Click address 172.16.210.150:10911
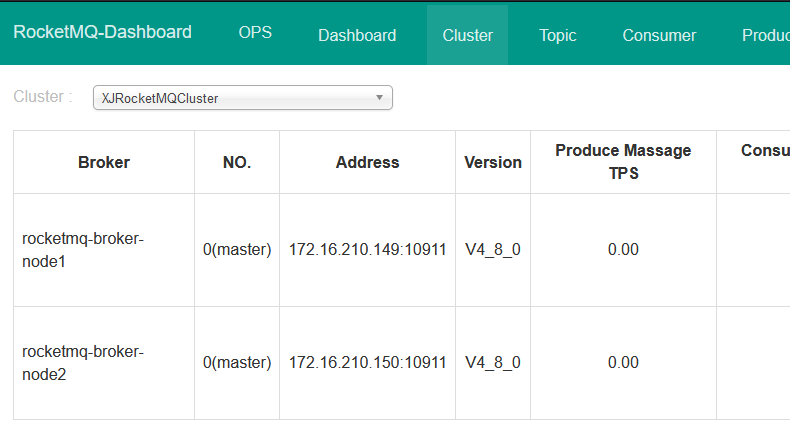 [x=367, y=362]
